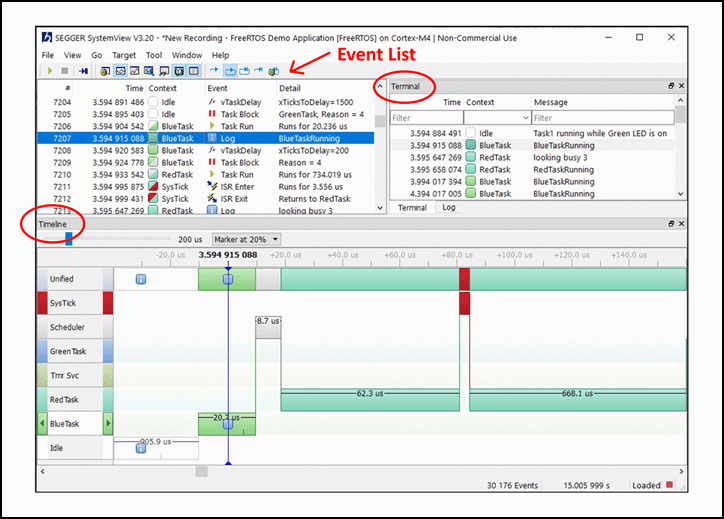The width and height of the screenshot is (724, 519).
Task: Select event 7206 Task Run row
Action: pos(205,126)
